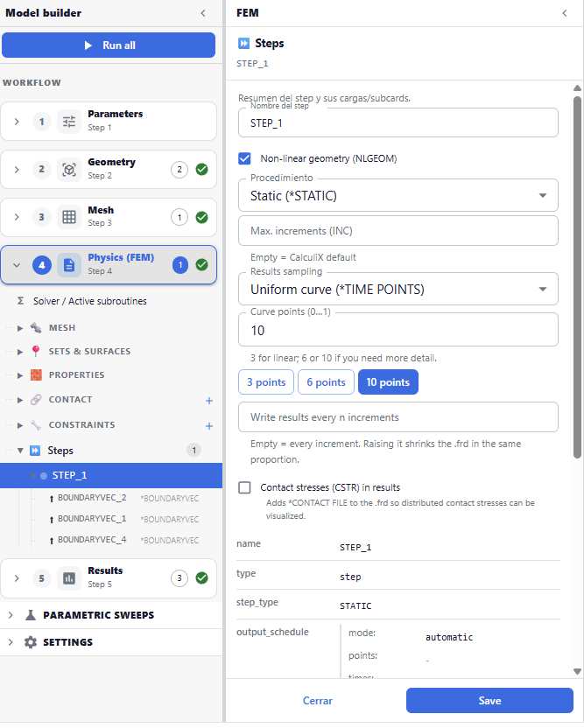Collapse the Physics (FEM) workflow step
This screenshot has width=584, height=728.
coord(17,265)
